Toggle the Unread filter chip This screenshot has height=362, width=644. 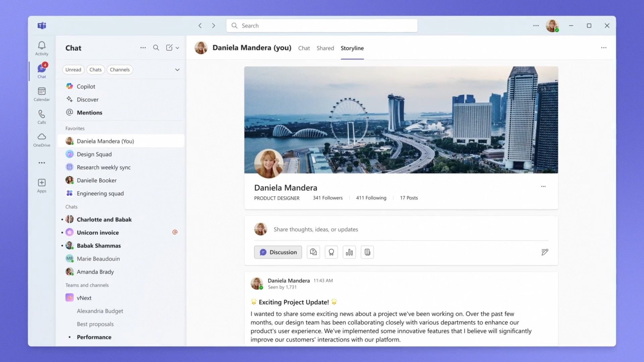(x=73, y=69)
